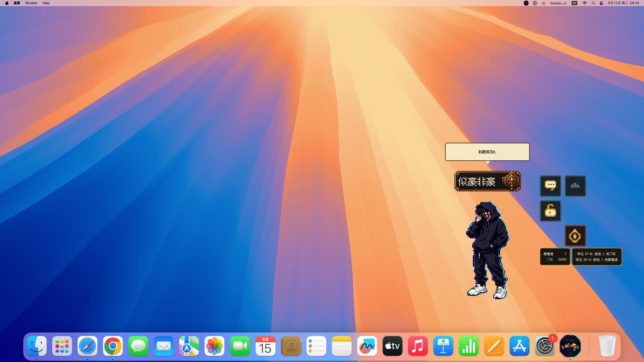
Task: Open Maps from the Dock
Action: [189, 346]
